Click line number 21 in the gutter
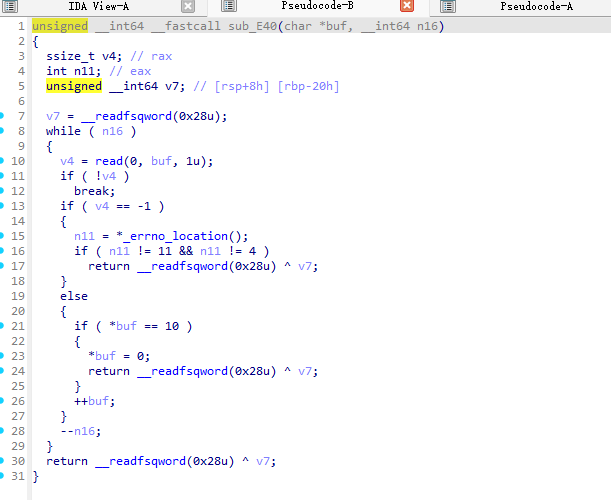The width and height of the screenshot is (611, 500). 18,326
